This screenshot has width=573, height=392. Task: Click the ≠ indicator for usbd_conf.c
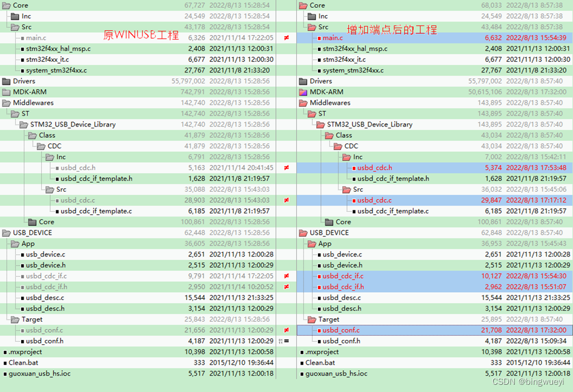286,330
